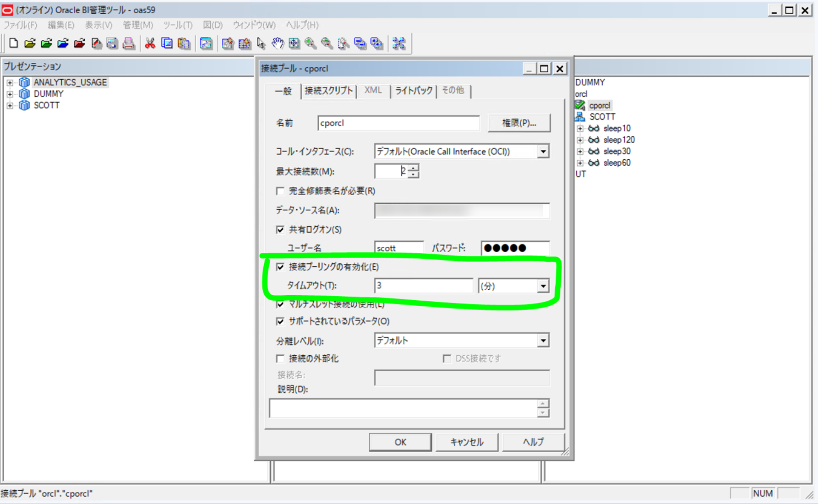Click the New repository page icon
The height and width of the screenshot is (504, 818).
point(14,43)
